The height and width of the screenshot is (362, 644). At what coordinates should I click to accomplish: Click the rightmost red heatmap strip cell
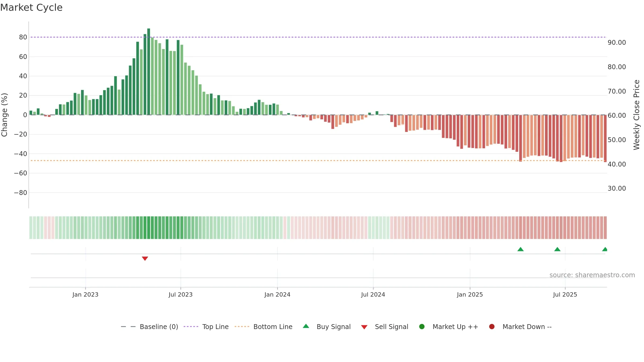(x=605, y=228)
